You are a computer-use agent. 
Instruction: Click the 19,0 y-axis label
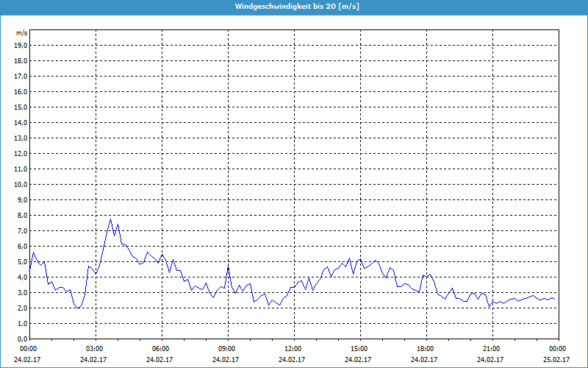21,45
